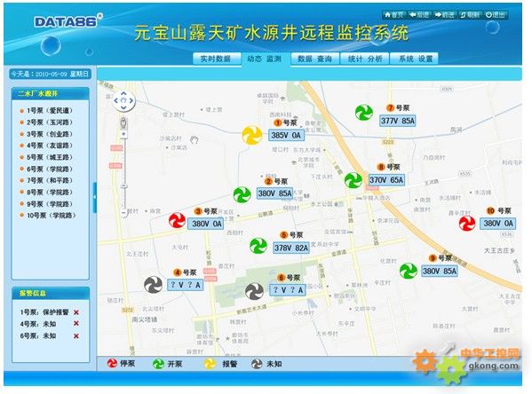Click the map zoom slider track

(123, 174)
